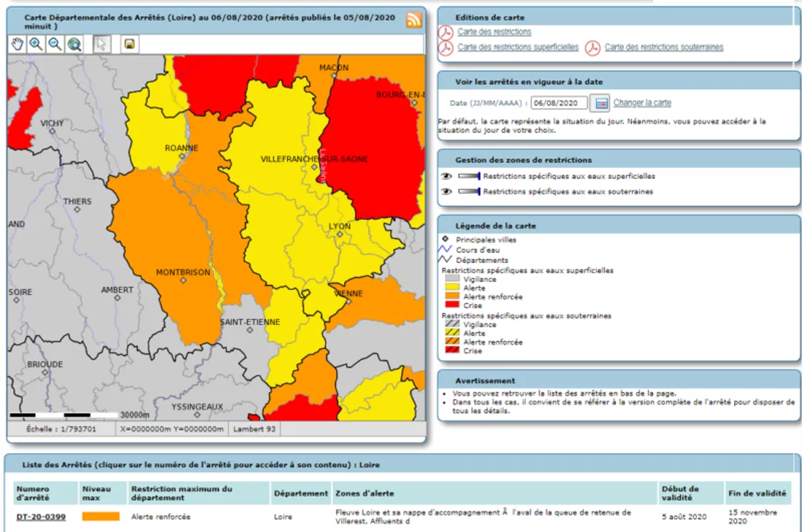Open the Carte des restrictions link

pos(494,32)
